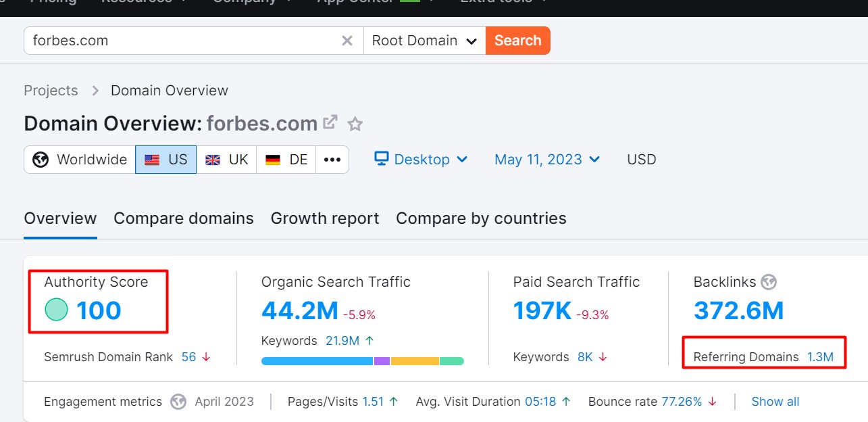This screenshot has height=422, width=868.
Task: Open Backlinks 372.6M value
Action: [x=739, y=310]
